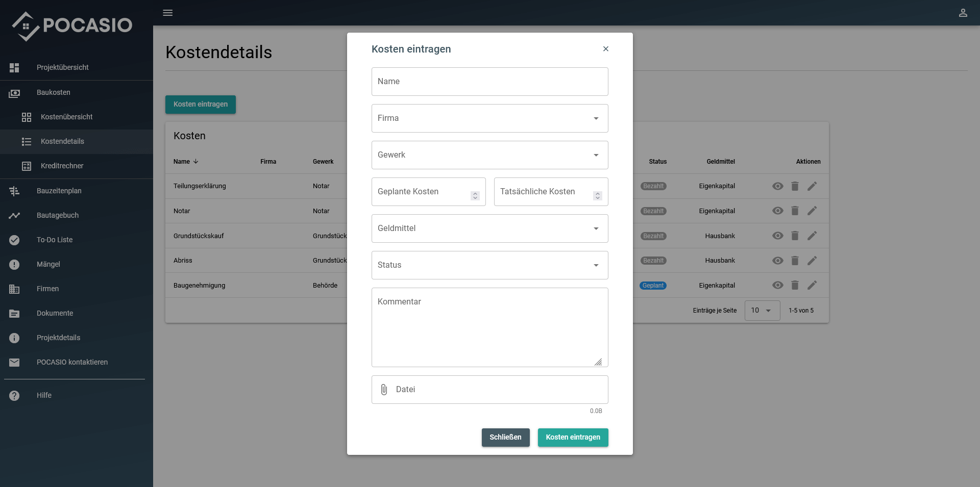Edit the Notar row entry
This screenshot has width=980, height=487.
(x=812, y=211)
